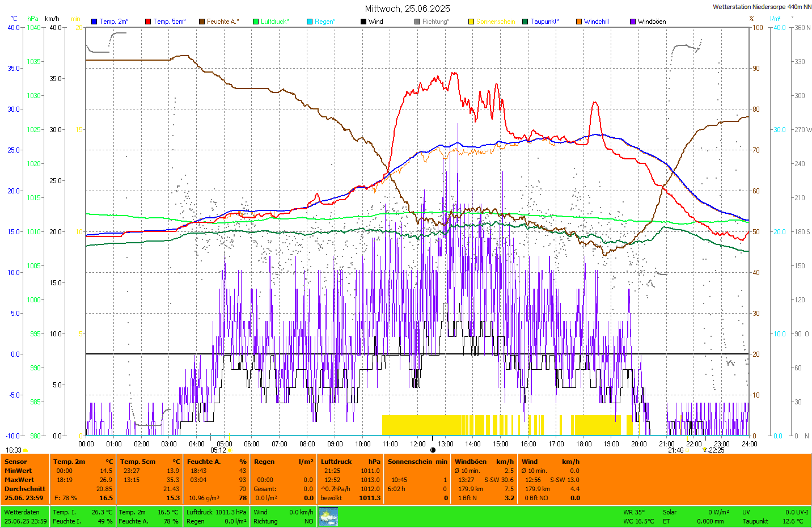Click the moon phase marker below the time axis
Screen dimensions: 812x528
(433, 450)
